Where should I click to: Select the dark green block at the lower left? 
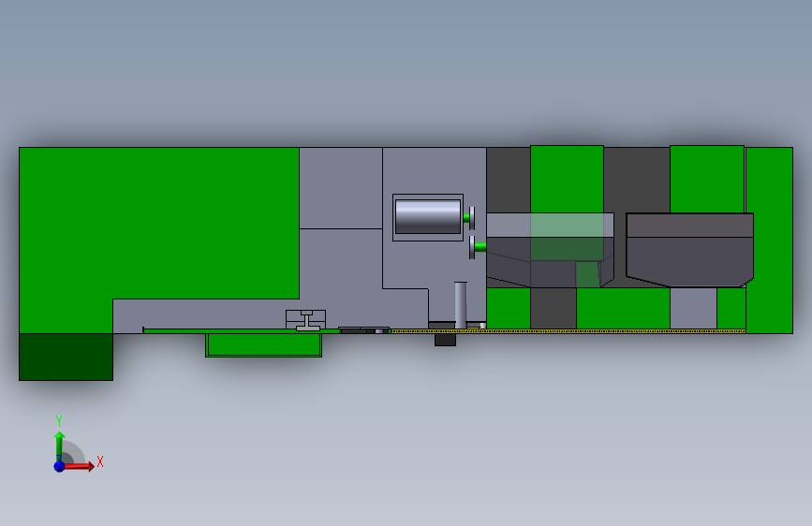[66, 358]
